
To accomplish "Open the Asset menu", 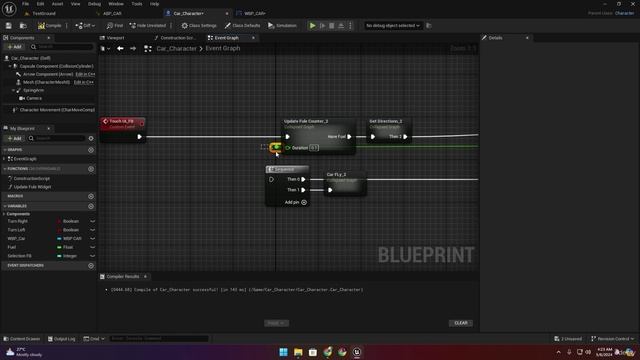I will 57,4.
